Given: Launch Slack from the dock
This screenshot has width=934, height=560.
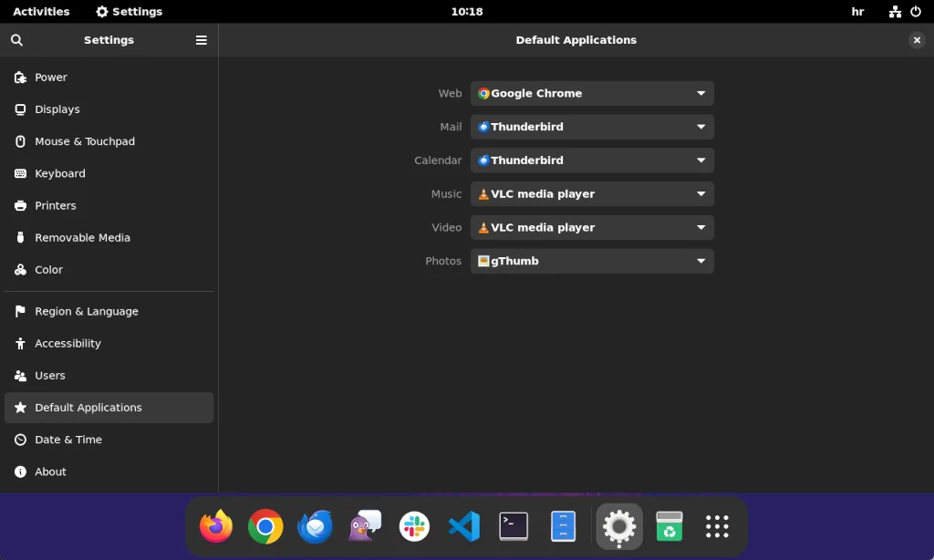Looking at the screenshot, I should (x=414, y=526).
